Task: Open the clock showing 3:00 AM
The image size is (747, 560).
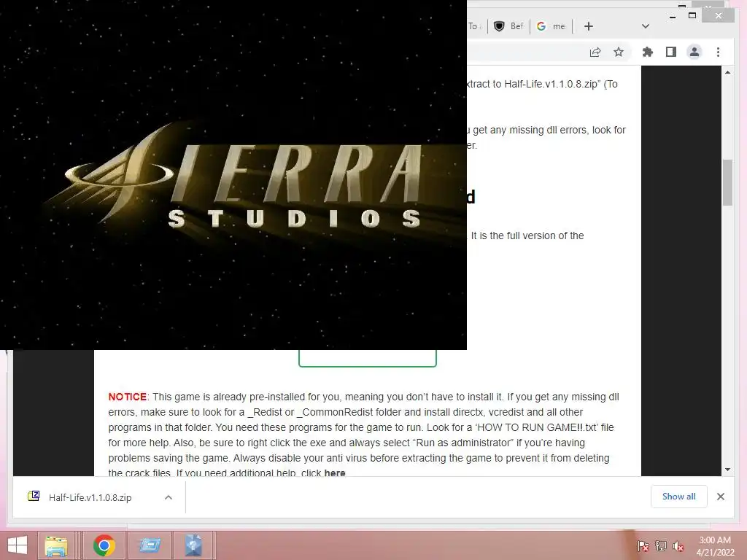Action: pos(715,546)
